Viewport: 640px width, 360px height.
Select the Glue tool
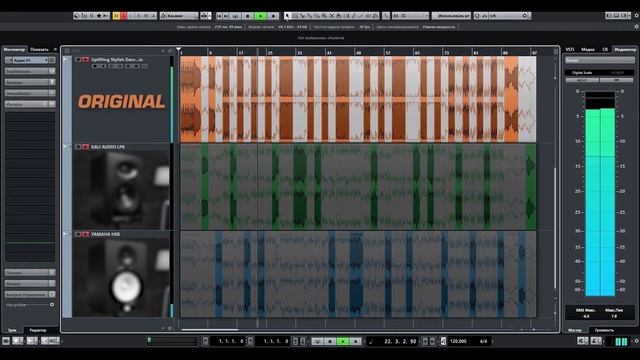309,16
